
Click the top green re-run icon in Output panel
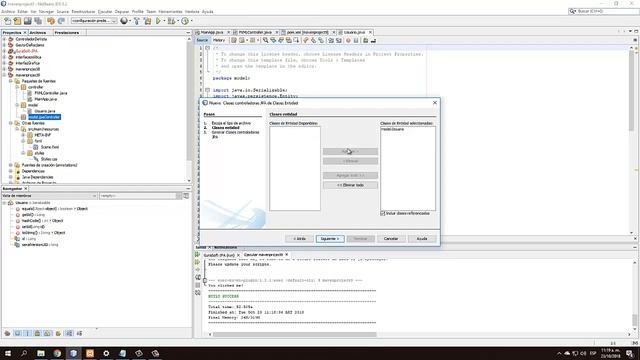(198, 255)
